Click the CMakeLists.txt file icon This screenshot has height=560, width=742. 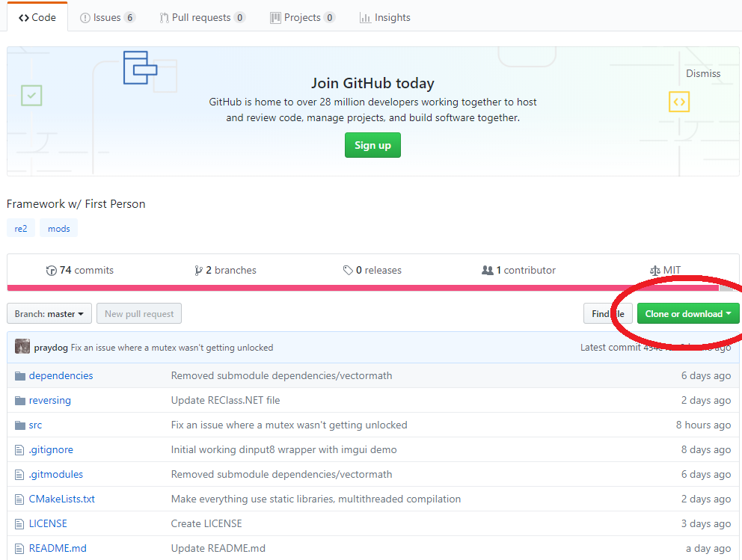pos(19,499)
